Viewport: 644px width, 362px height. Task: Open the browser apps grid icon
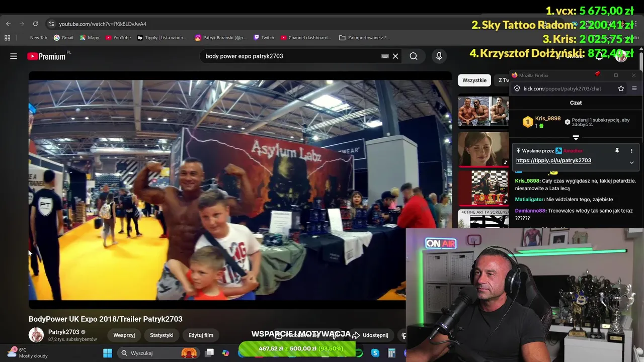tap(7, 38)
